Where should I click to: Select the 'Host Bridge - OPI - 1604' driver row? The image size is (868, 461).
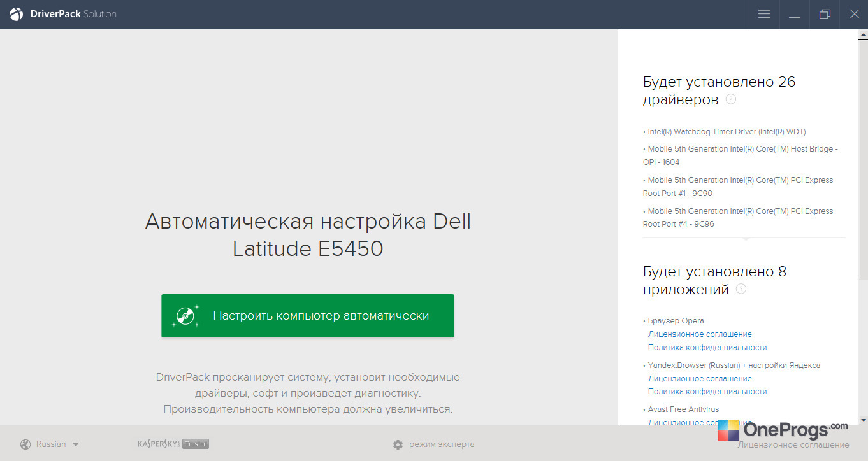pyautogui.click(x=741, y=155)
